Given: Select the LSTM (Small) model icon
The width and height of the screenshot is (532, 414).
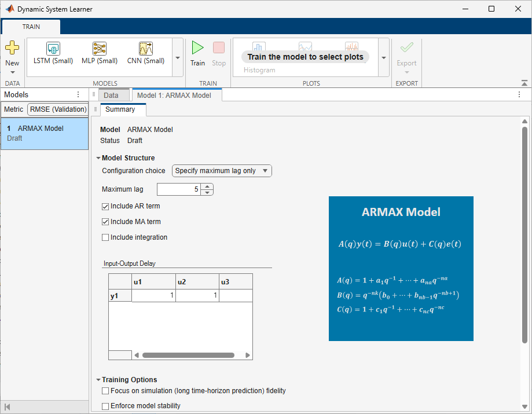Looking at the screenshot, I should click(x=53, y=49).
